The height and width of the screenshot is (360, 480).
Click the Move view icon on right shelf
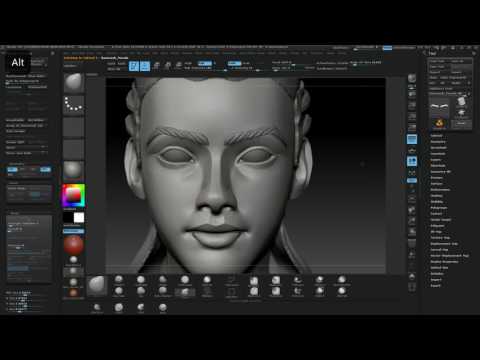click(412, 210)
